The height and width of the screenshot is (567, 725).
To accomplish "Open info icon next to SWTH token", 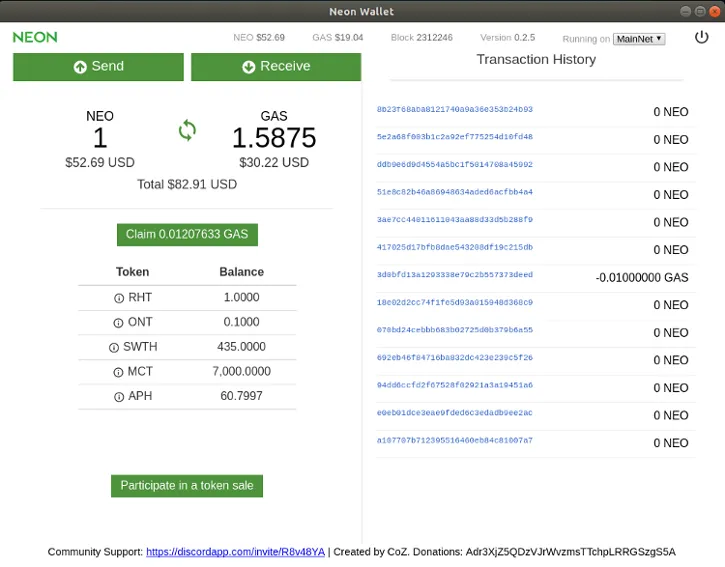I will (x=114, y=347).
